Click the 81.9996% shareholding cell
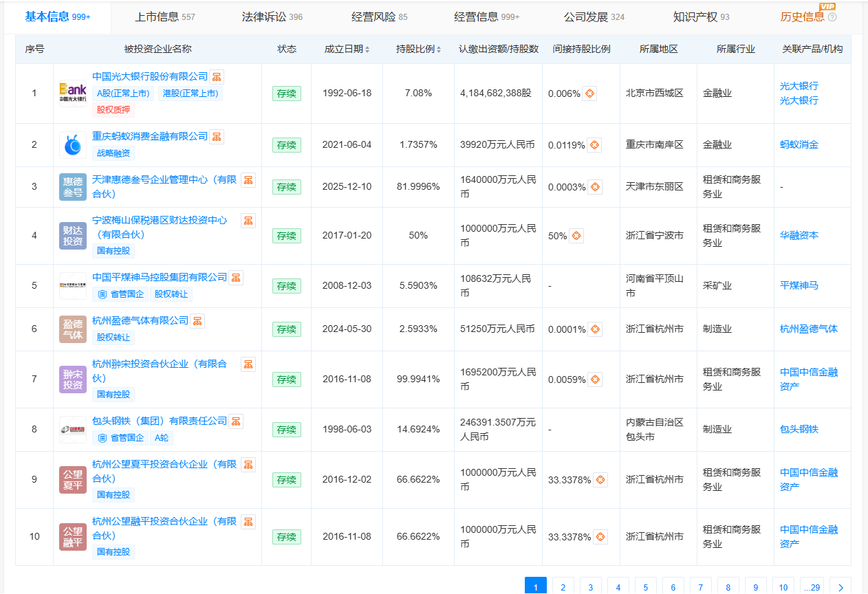This screenshot has width=868, height=594. [x=418, y=187]
